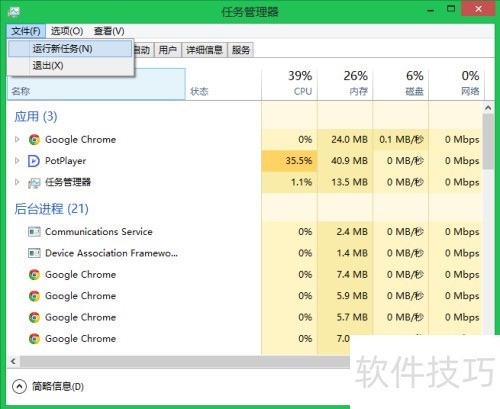Choose 退出(X) from File menu
This screenshot has height=409, width=500.
(x=70, y=66)
